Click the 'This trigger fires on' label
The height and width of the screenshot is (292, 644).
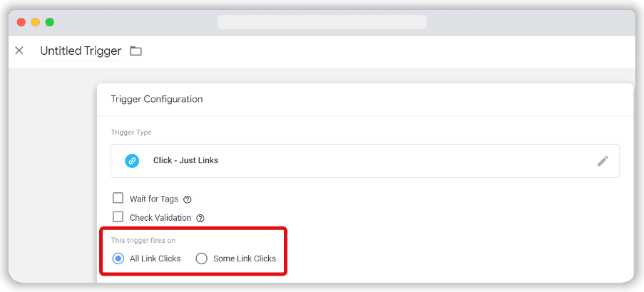click(x=143, y=241)
